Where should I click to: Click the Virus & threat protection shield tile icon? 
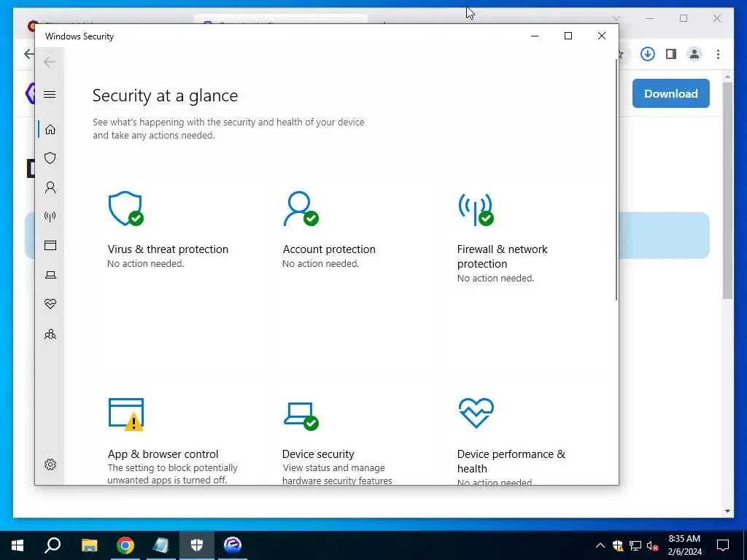point(125,209)
